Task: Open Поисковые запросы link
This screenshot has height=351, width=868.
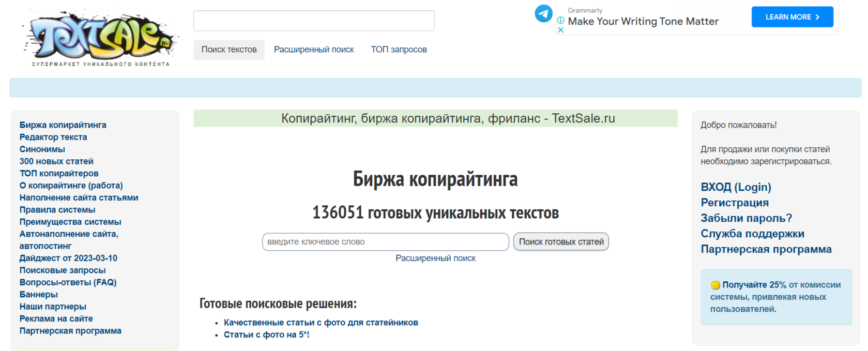Action: pyautogui.click(x=62, y=270)
